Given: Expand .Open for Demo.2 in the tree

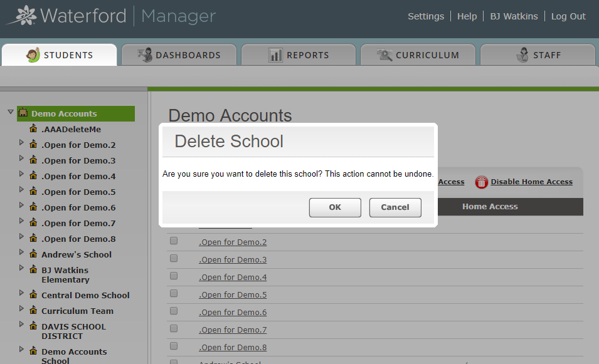Looking at the screenshot, I should (21, 143).
